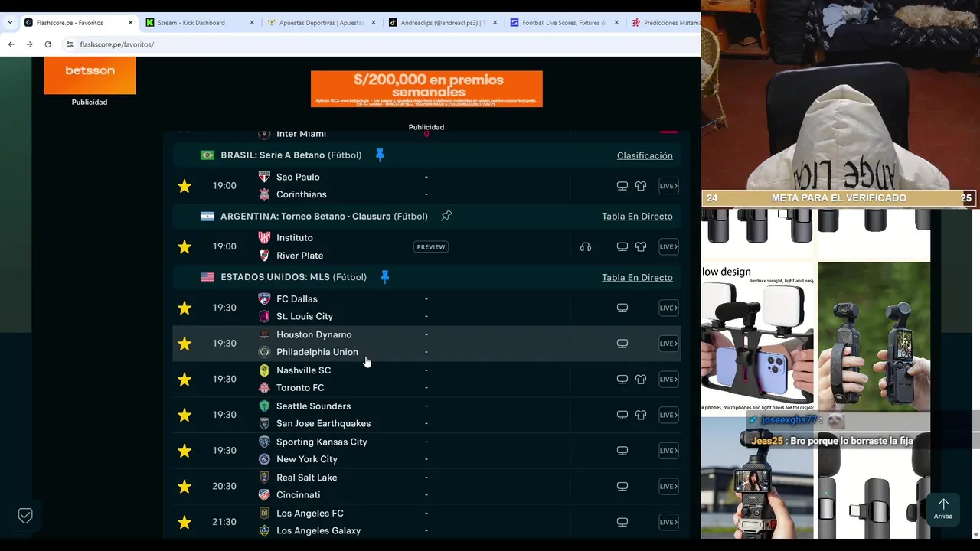Open BRASIL: Serie A Betano league header
This screenshot has height=551, width=980.
(x=291, y=155)
